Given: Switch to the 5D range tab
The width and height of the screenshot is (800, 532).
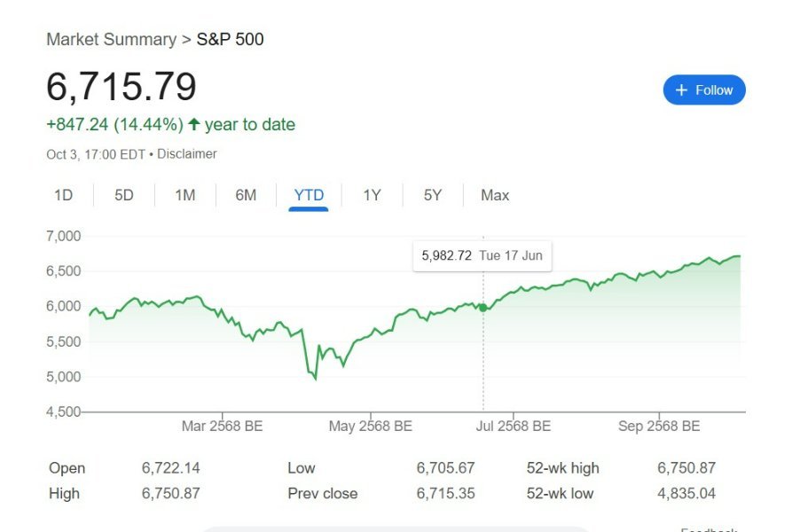Looking at the screenshot, I should [124, 195].
